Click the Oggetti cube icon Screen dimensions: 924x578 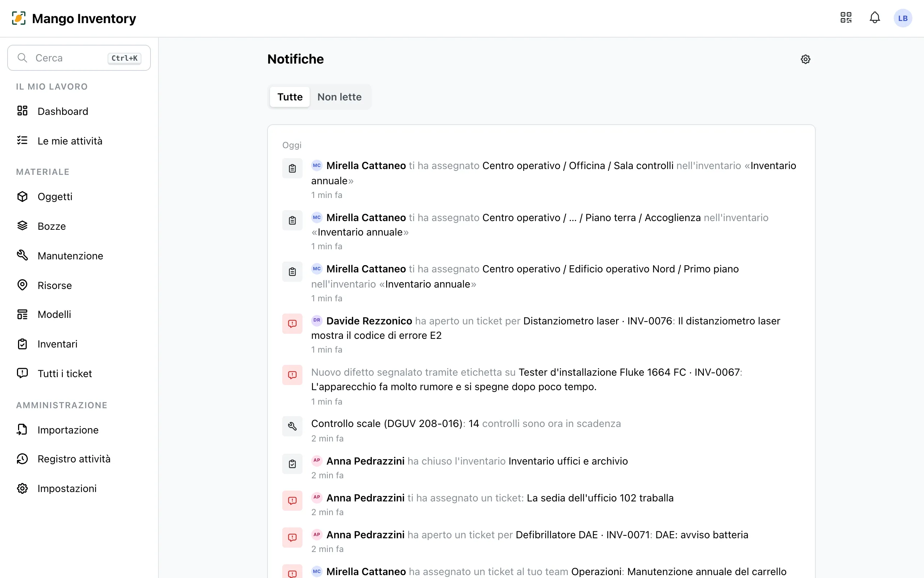coord(22,197)
